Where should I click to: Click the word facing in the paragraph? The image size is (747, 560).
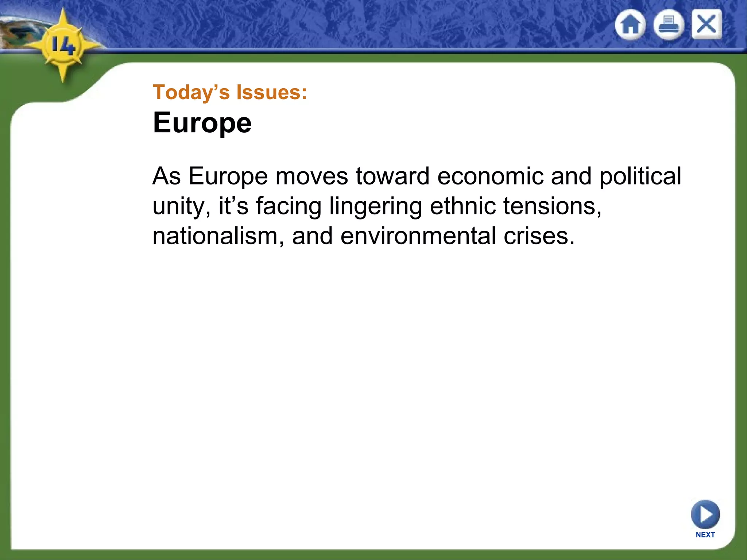[x=288, y=207]
